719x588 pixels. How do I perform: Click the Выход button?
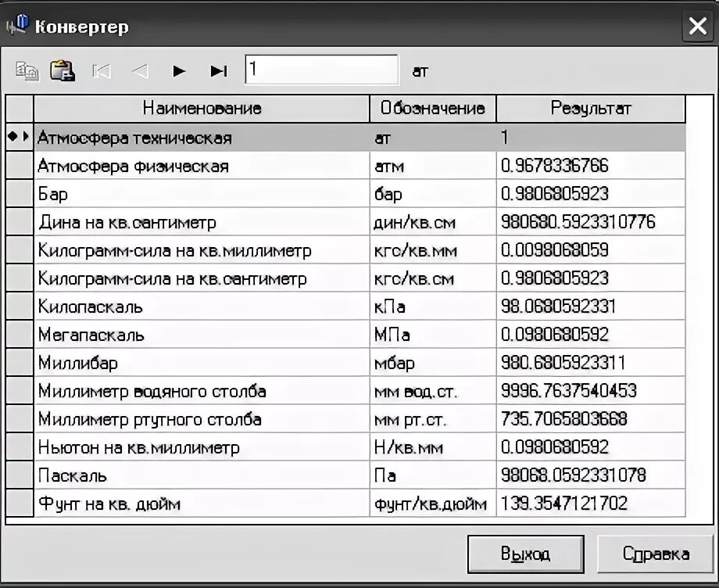(x=525, y=554)
